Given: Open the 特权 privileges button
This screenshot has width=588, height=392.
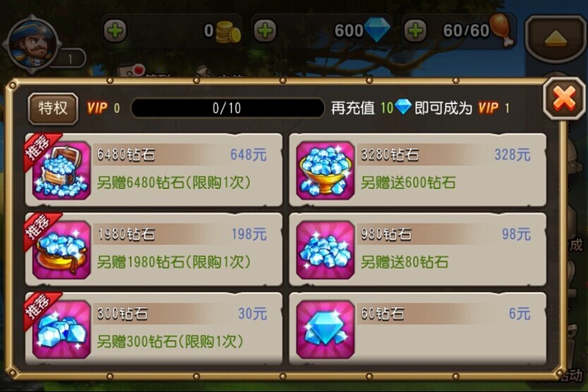Looking at the screenshot, I should pos(53,109).
